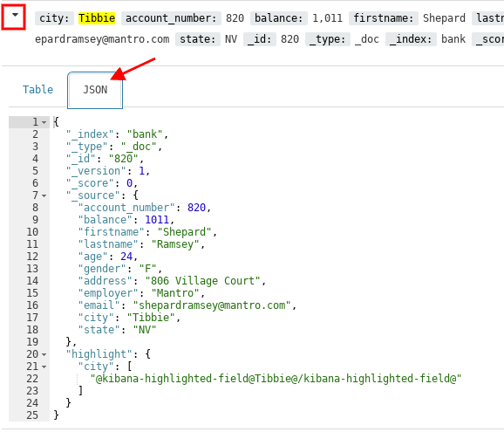Click the balance: field label
Viewport: 504px width, 432px height.
tap(279, 18)
